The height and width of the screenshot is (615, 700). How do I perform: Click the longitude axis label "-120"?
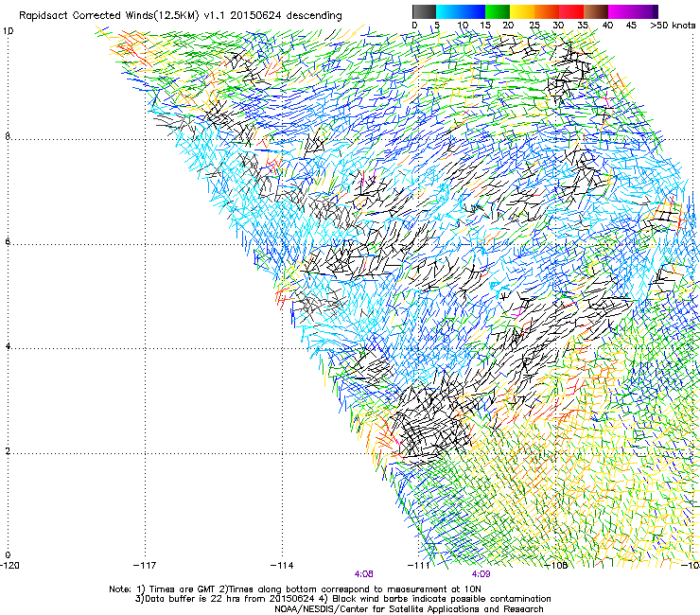point(9,566)
